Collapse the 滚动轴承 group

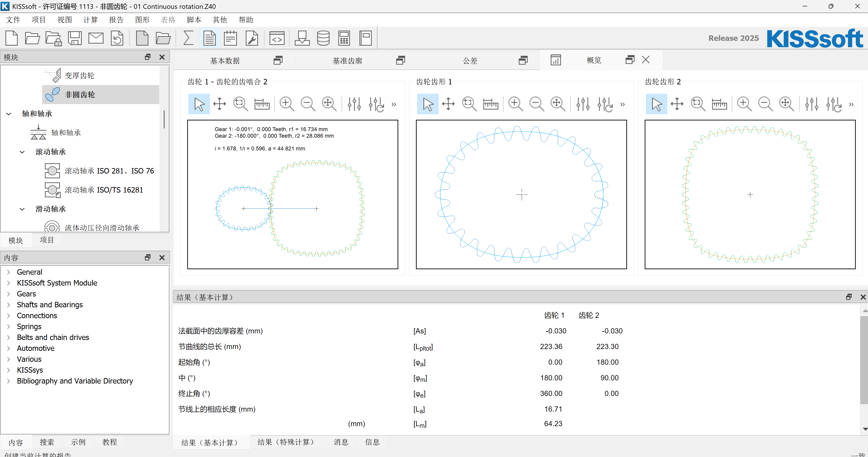22,152
